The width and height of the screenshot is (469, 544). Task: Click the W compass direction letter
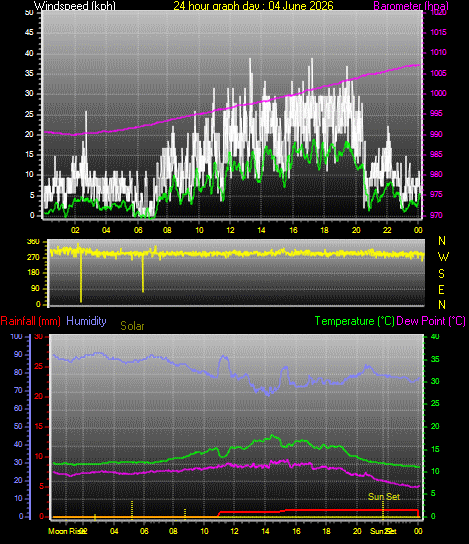(x=443, y=257)
